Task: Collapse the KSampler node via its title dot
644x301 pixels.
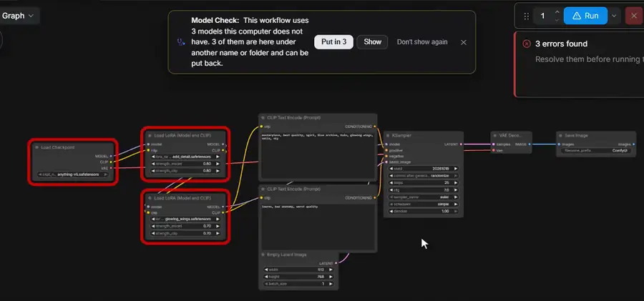Action: 388,136
